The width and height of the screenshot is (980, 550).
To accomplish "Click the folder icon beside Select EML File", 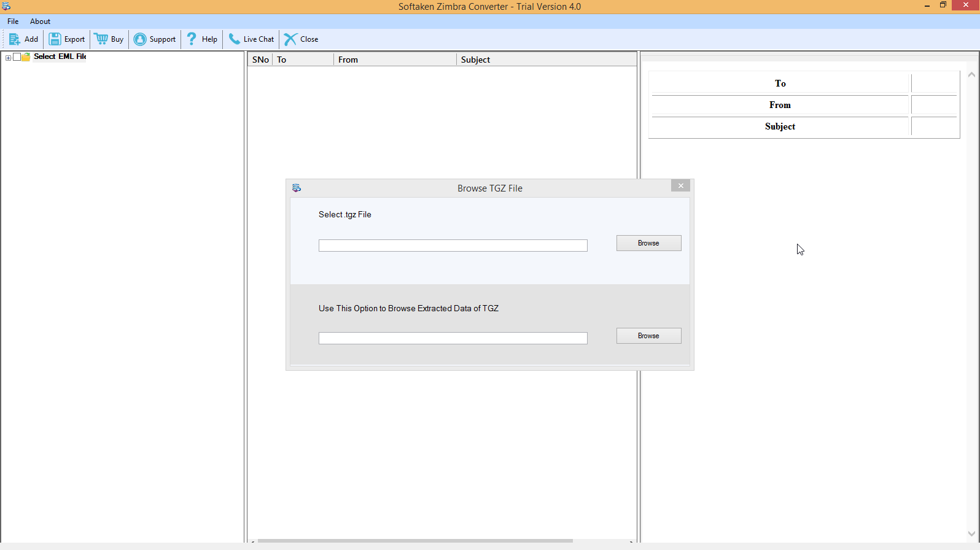I will click(x=26, y=56).
